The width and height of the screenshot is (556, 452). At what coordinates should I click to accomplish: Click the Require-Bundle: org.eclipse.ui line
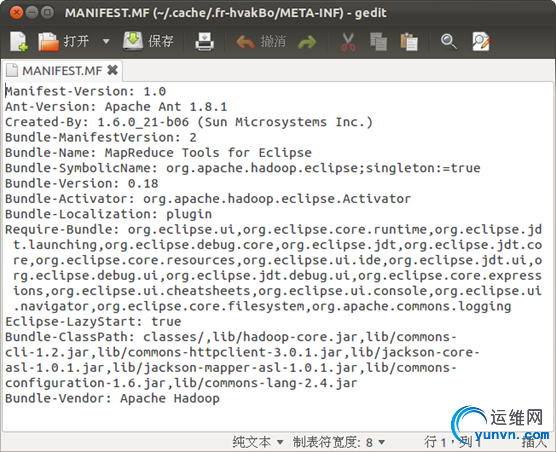click(273, 230)
